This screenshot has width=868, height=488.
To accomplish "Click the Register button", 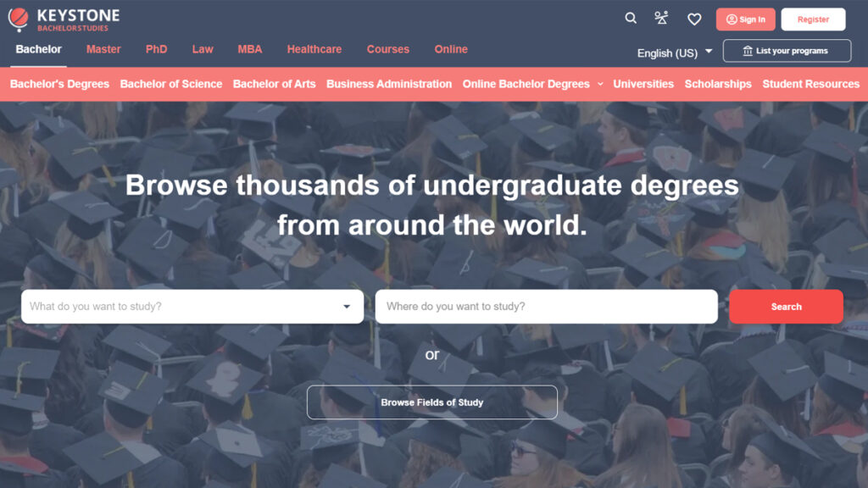I will click(x=813, y=19).
